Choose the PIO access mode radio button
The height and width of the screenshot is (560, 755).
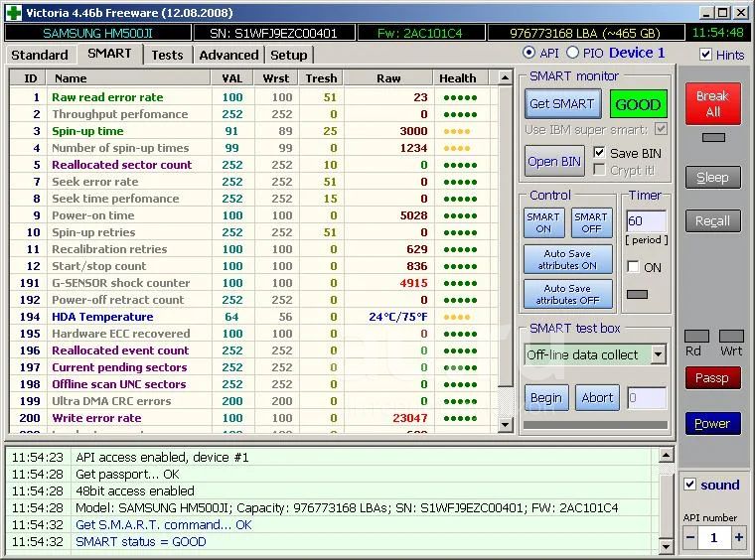(572, 53)
